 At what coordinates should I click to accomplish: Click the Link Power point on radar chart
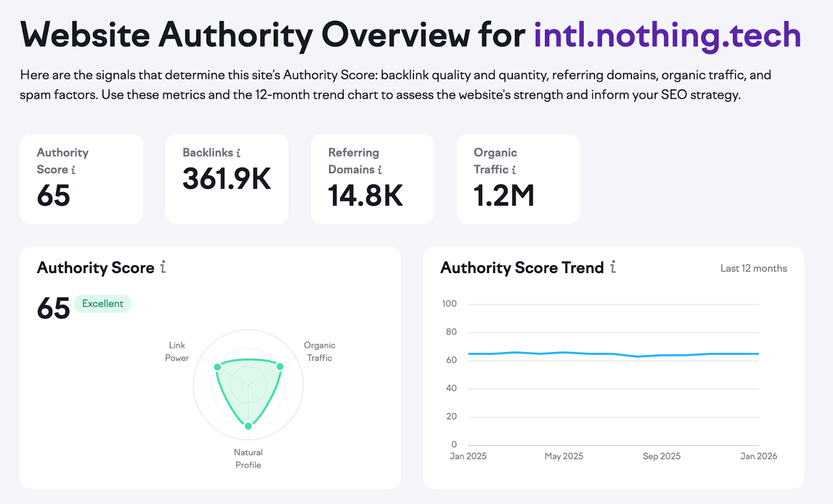point(218,367)
